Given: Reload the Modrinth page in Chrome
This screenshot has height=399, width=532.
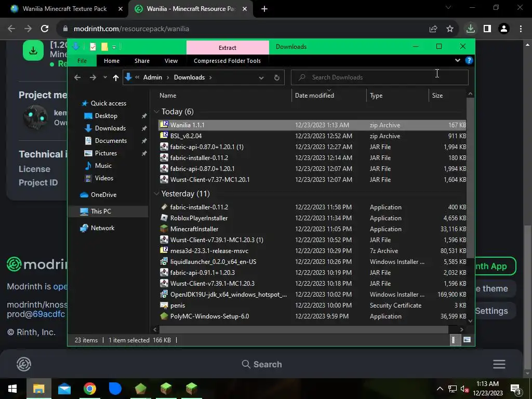Looking at the screenshot, I should tap(45, 29).
